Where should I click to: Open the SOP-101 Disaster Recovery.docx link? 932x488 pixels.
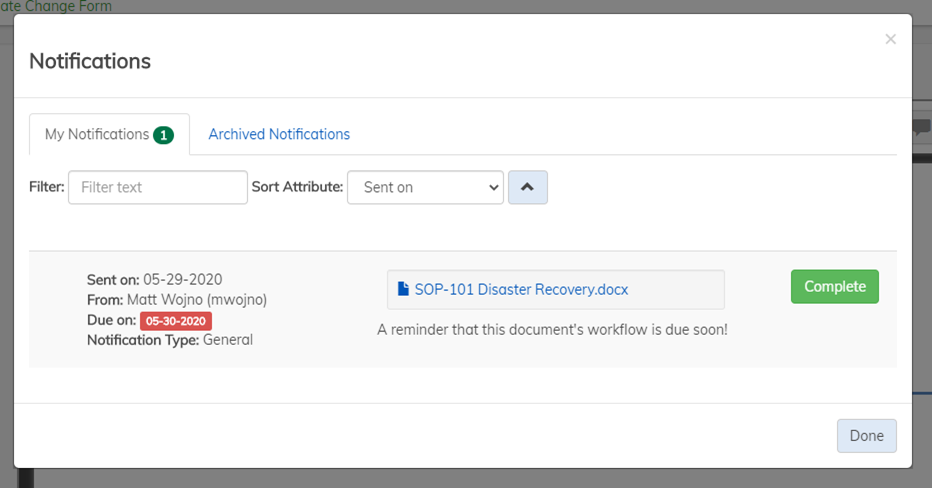coord(521,289)
